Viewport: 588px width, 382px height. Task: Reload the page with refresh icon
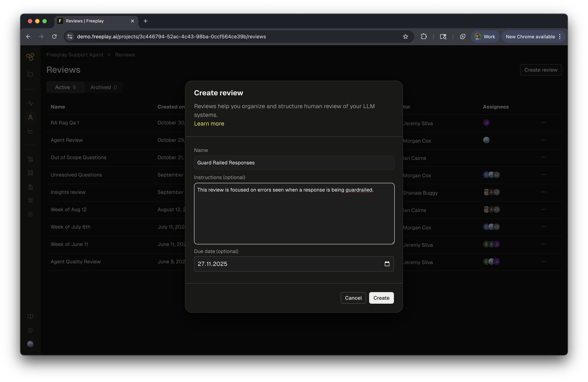pyautogui.click(x=54, y=37)
